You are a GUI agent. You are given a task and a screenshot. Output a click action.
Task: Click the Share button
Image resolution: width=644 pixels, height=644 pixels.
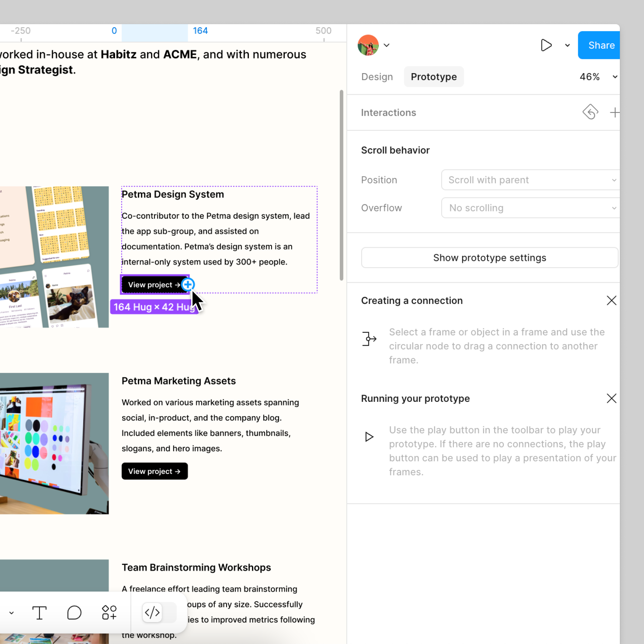click(x=599, y=45)
